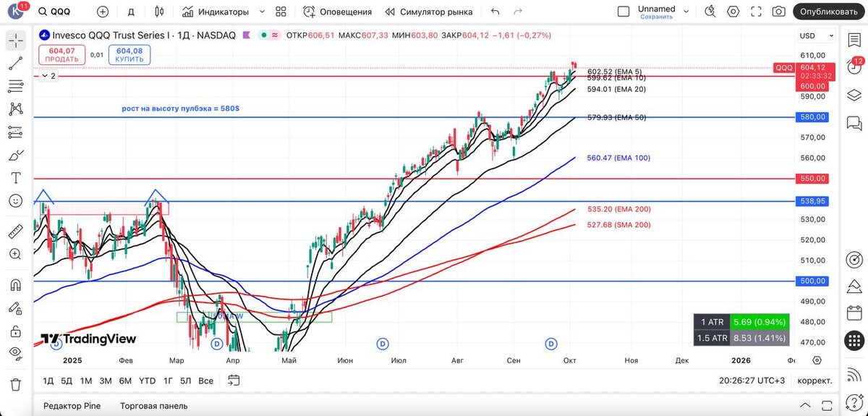Toggle magnet mode for drawings
The width and height of the screenshot is (868, 416).
[x=15, y=284]
